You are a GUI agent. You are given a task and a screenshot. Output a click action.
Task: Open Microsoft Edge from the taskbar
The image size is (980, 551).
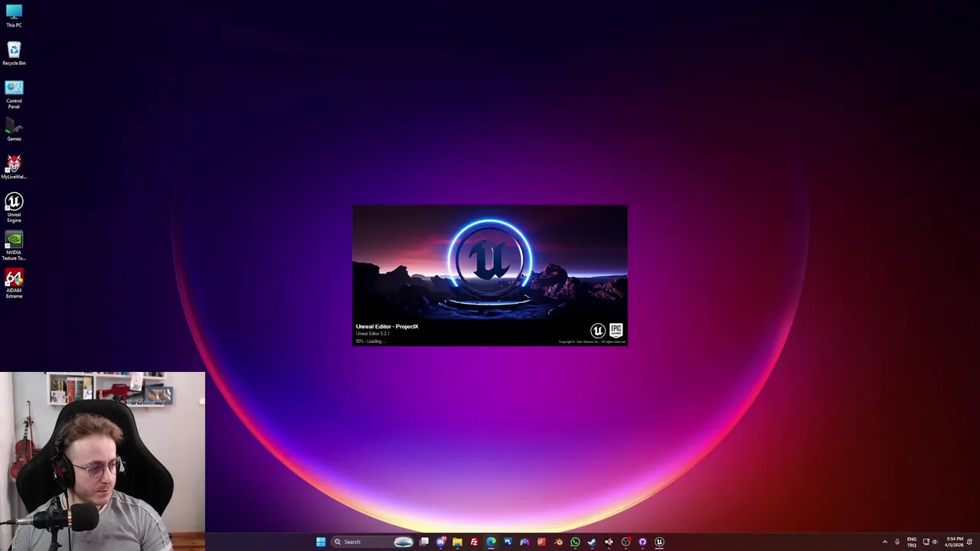pyautogui.click(x=491, y=542)
